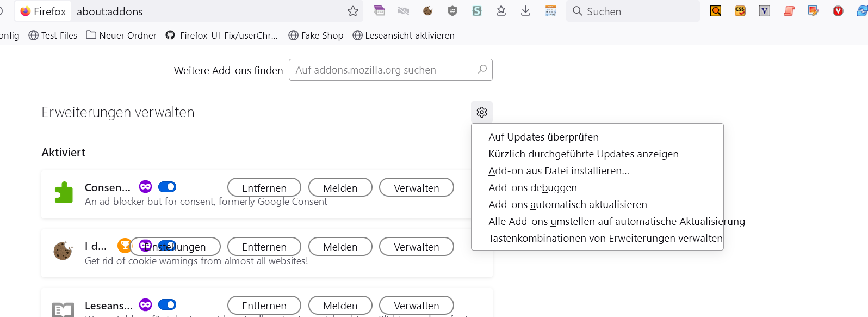Close the gear tools menu button
Viewport: 868px width, 317px height.
point(482,112)
